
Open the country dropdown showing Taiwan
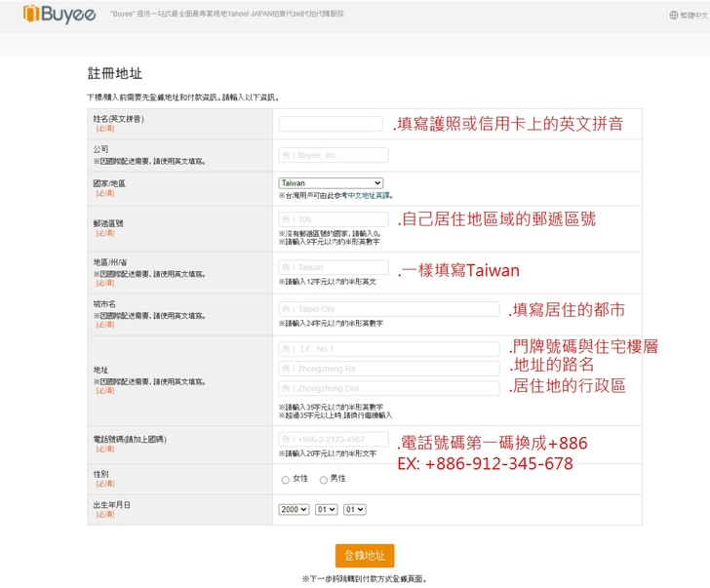pos(330,182)
